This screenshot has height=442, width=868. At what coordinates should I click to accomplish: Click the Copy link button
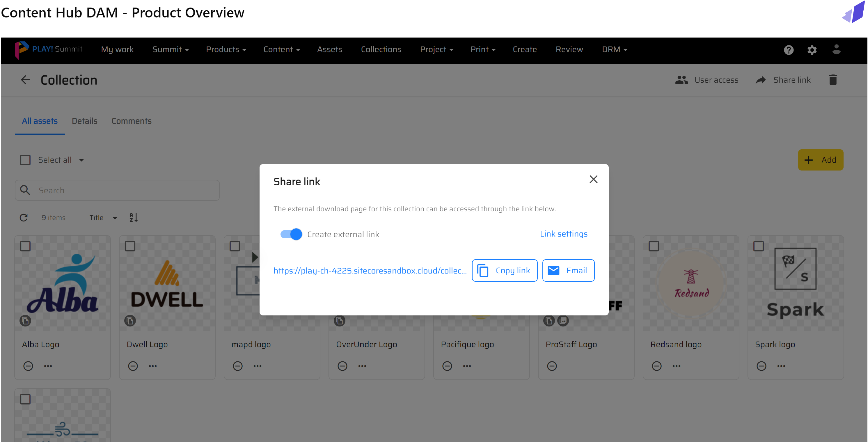tap(505, 271)
